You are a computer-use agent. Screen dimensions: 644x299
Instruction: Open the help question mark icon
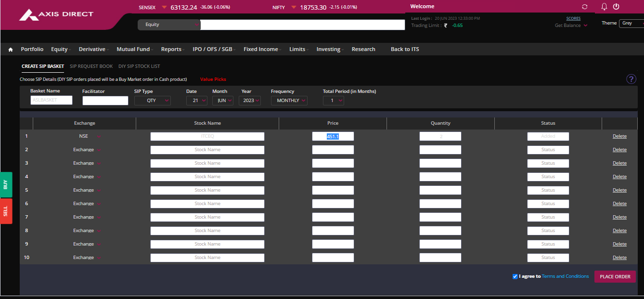(x=631, y=79)
